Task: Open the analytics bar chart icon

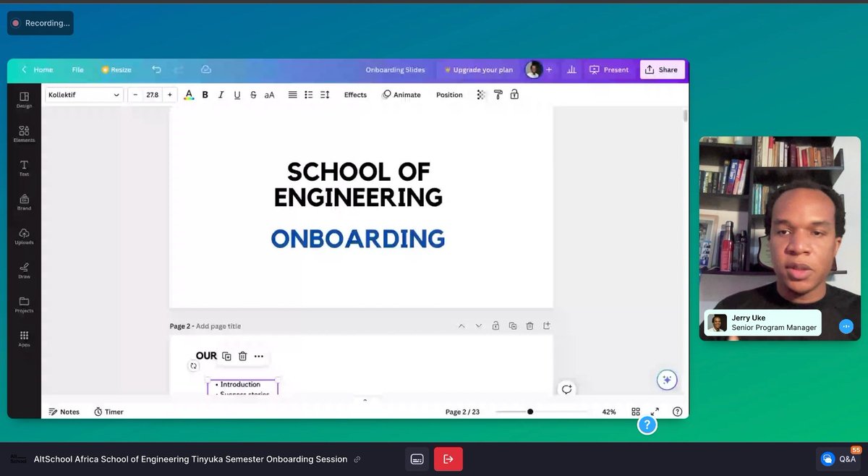Action: (571, 69)
